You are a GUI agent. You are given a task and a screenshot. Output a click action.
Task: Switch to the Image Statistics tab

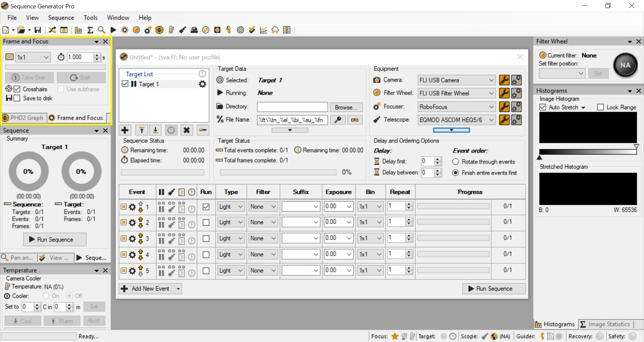tap(605, 324)
